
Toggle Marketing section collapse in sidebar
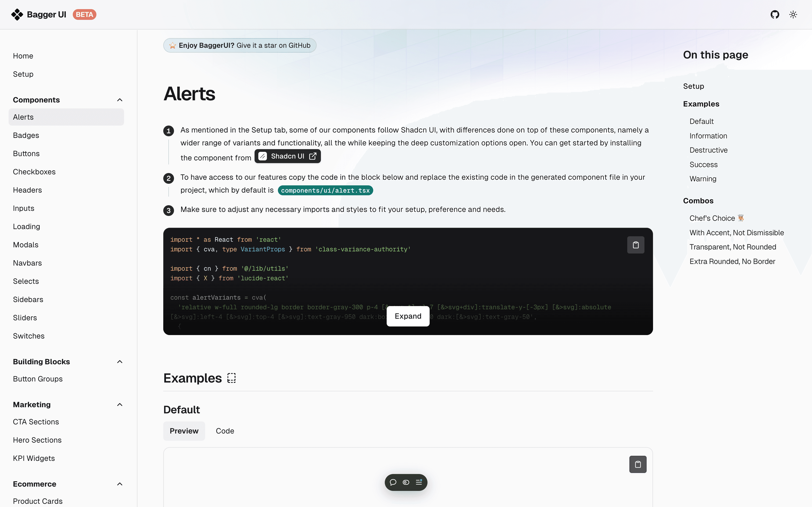pos(119,404)
